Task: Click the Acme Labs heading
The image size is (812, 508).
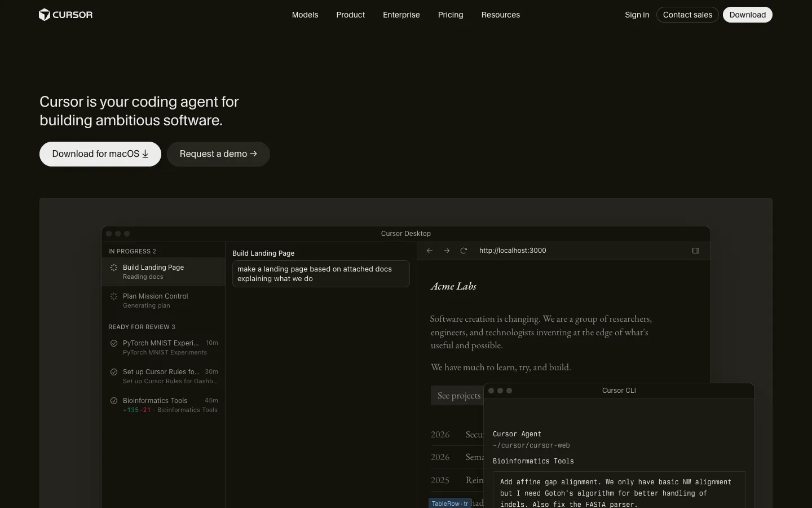Action: (x=453, y=287)
